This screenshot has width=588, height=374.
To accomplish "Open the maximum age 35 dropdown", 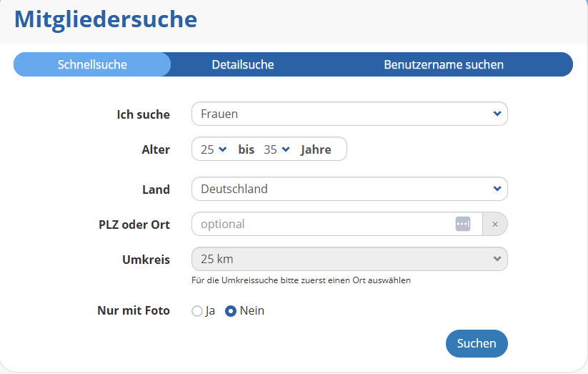I will click(276, 149).
